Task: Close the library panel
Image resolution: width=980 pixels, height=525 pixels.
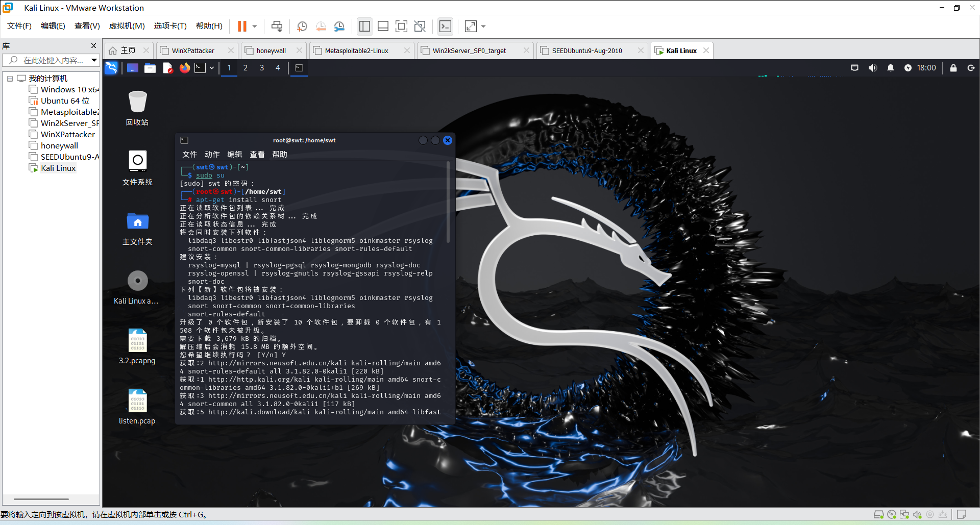Action: 93,45
